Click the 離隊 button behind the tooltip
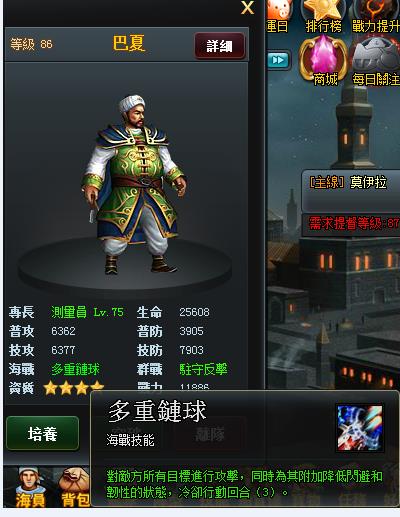The image size is (400, 517). 210,434
